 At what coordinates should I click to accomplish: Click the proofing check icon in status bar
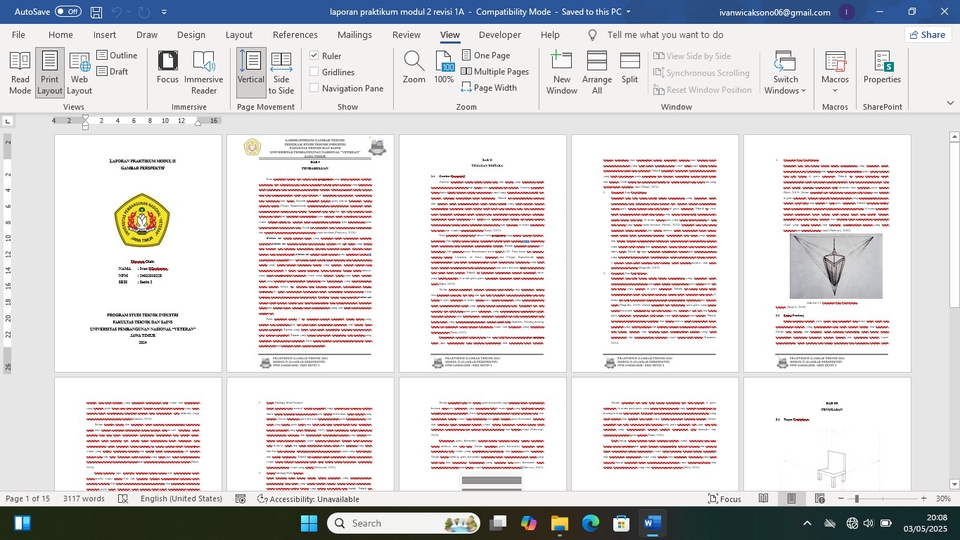(123, 499)
